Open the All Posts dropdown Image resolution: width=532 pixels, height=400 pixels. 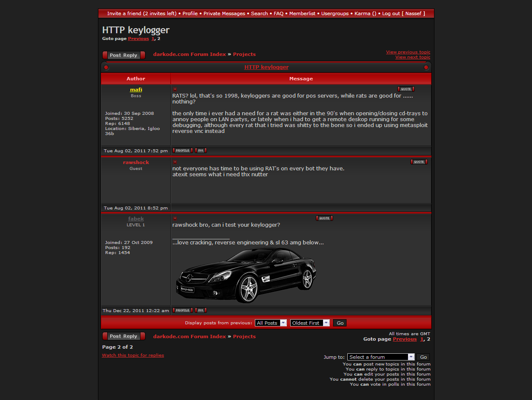point(271,323)
